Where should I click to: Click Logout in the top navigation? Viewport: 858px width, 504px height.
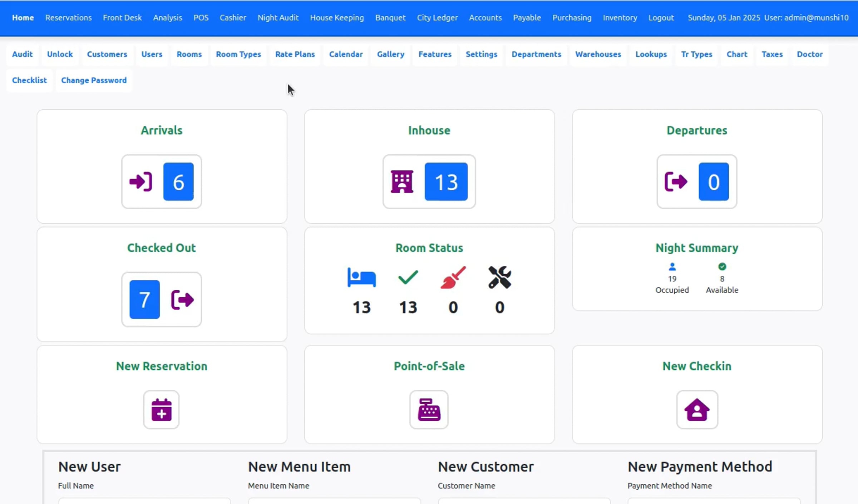point(661,18)
